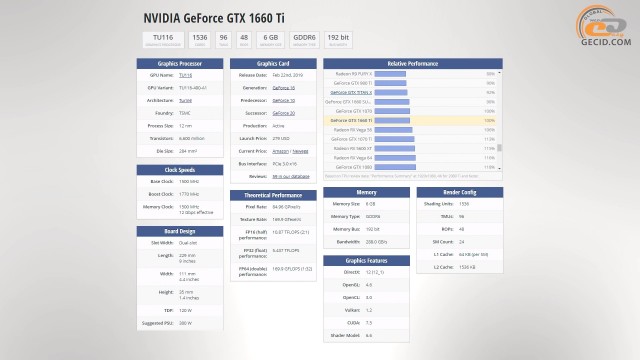The height and width of the screenshot is (360, 640).
Task: Click the SM Count value 24
Action: (462, 242)
